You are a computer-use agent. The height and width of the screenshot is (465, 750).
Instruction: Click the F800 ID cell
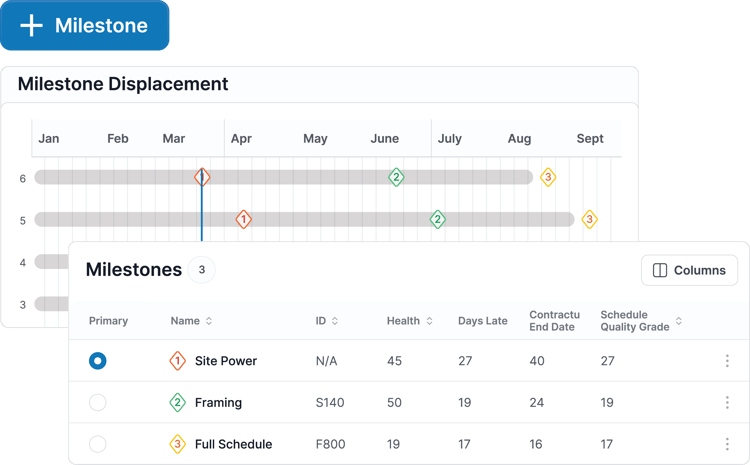tap(330, 444)
